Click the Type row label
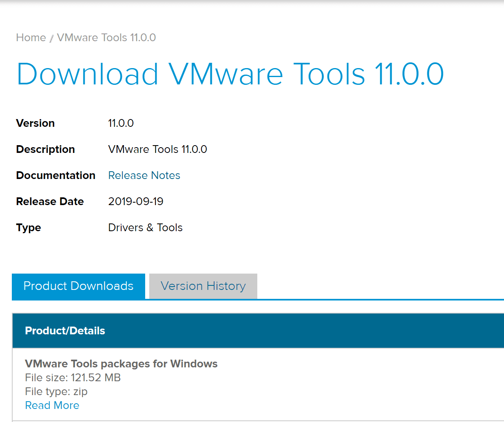 point(28,228)
